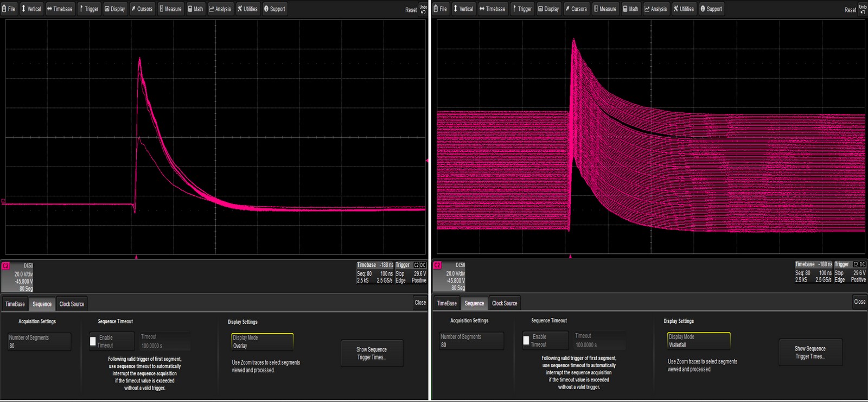Click the Number of Segments field in the right window
Screen dimensions: 868x402
(471, 341)
